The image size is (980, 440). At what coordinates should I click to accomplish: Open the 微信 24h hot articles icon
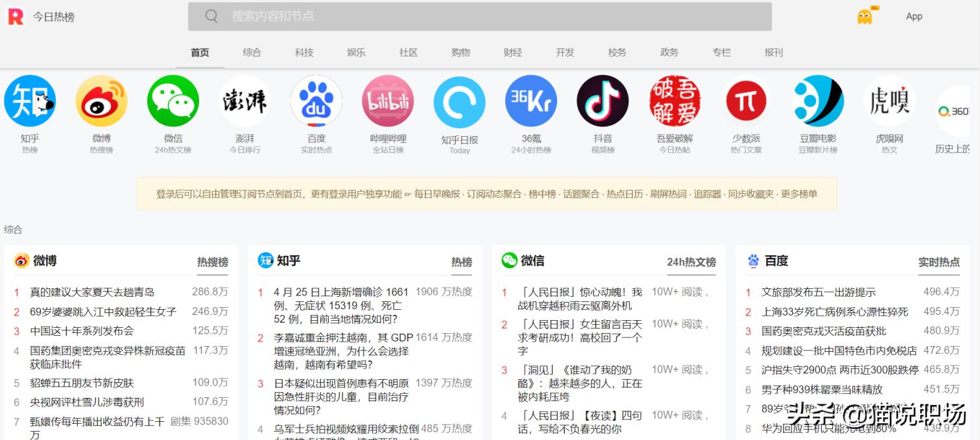pyautogui.click(x=173, y=100)
